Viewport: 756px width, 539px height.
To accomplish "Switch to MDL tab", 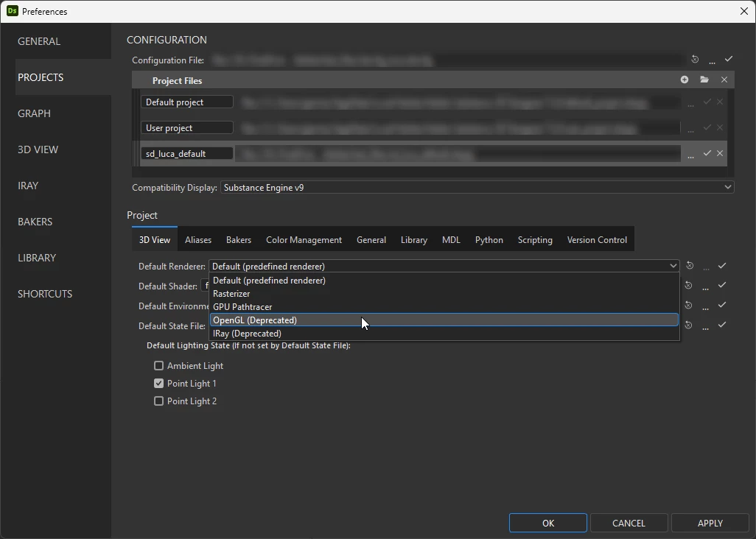I will pyautogui.click(x=451, y=240).
